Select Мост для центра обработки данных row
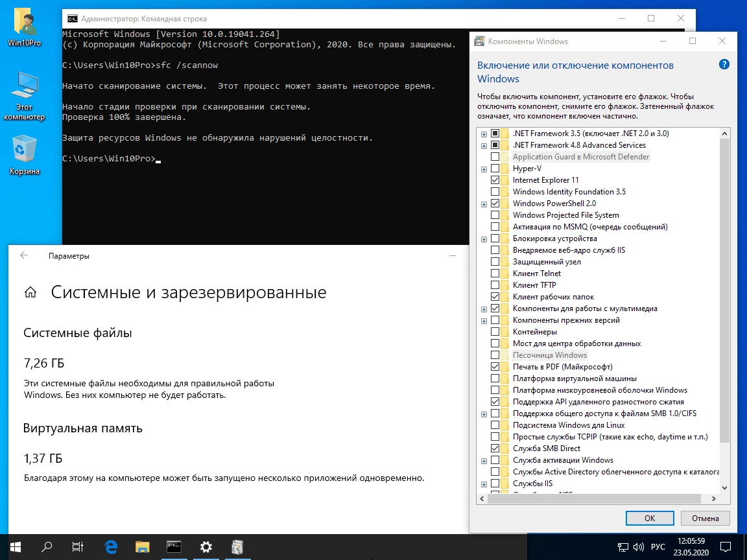 pyautogui.click(x=576, y=344)
